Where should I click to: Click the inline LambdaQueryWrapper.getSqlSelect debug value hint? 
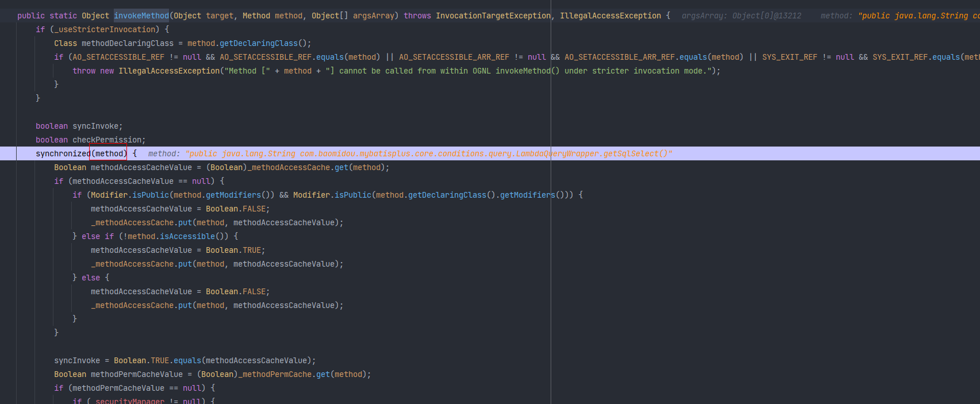[x=428, y=153]
